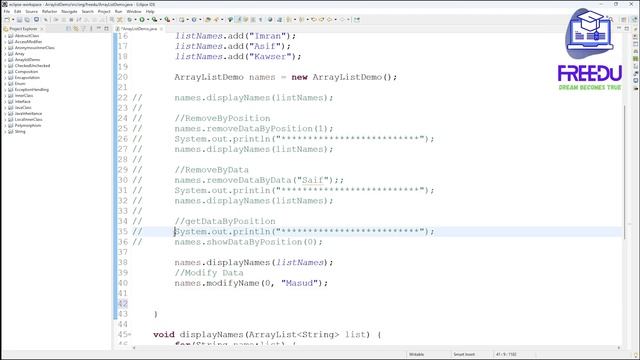Click the green Run toolbar button
This screenshot has height=360, width=640.
pyautogui.click(x=142, y=20)
